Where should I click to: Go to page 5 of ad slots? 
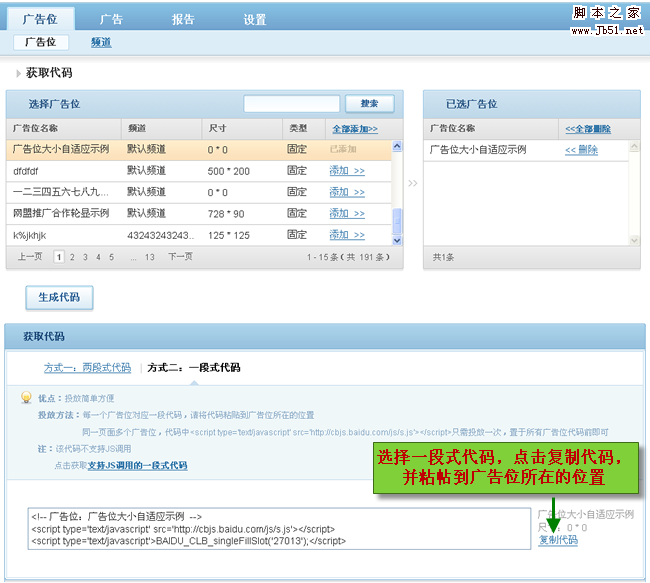point(112,257)
